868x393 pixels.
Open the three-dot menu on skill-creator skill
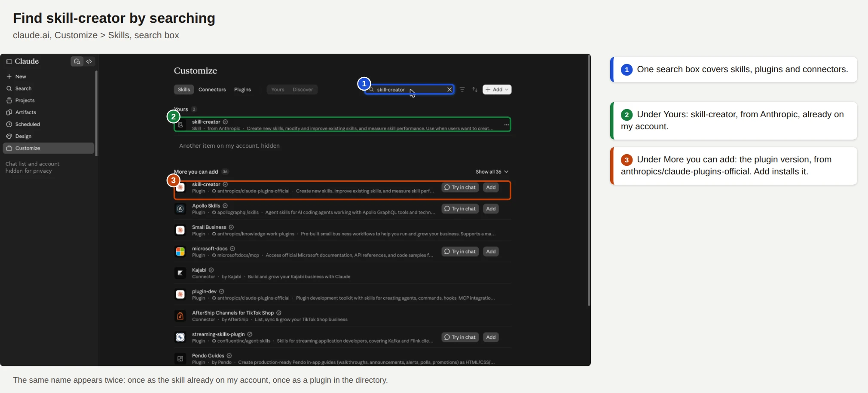507,125
